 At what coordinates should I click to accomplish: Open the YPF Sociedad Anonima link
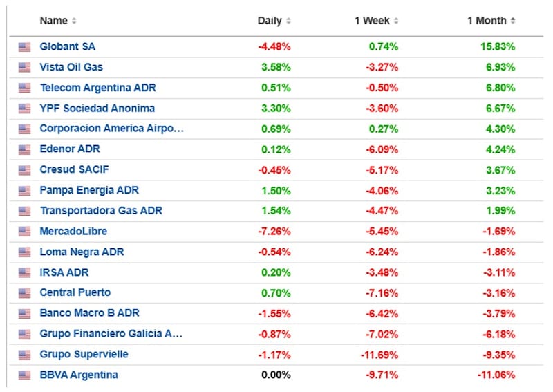click(97, 109)
